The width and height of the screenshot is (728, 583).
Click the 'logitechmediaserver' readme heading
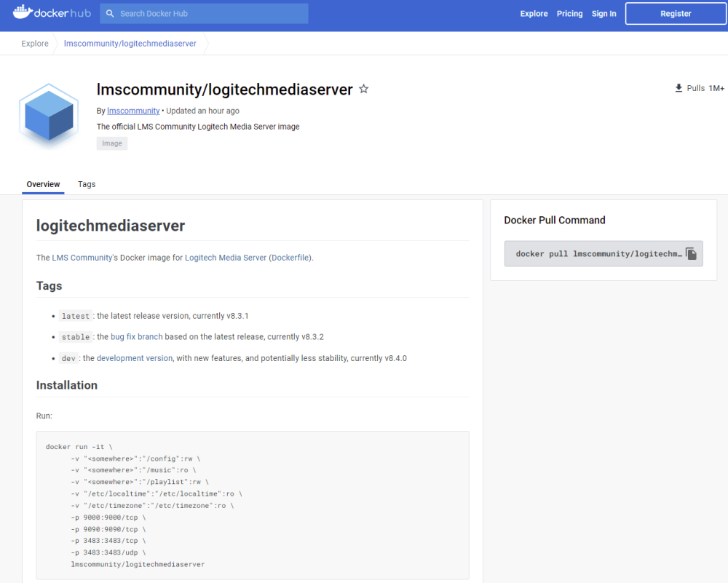click(x=111, y=226)
